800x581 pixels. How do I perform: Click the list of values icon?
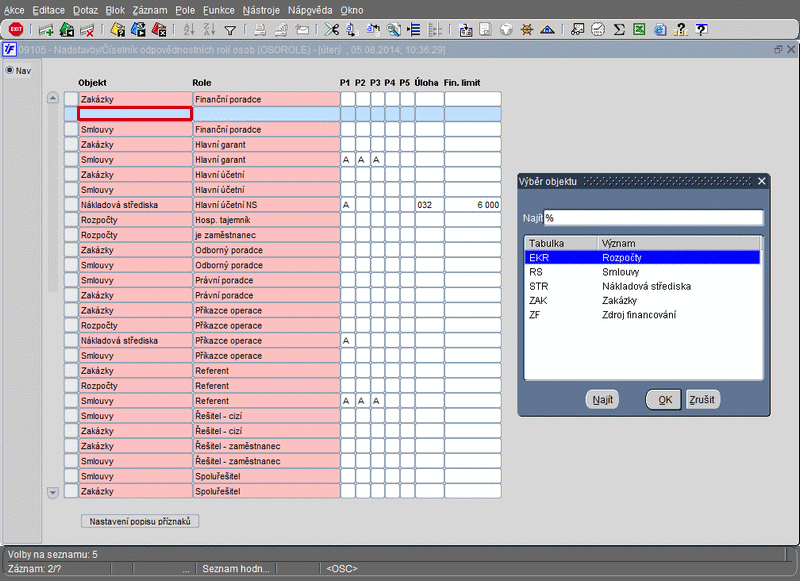(414, 30)
